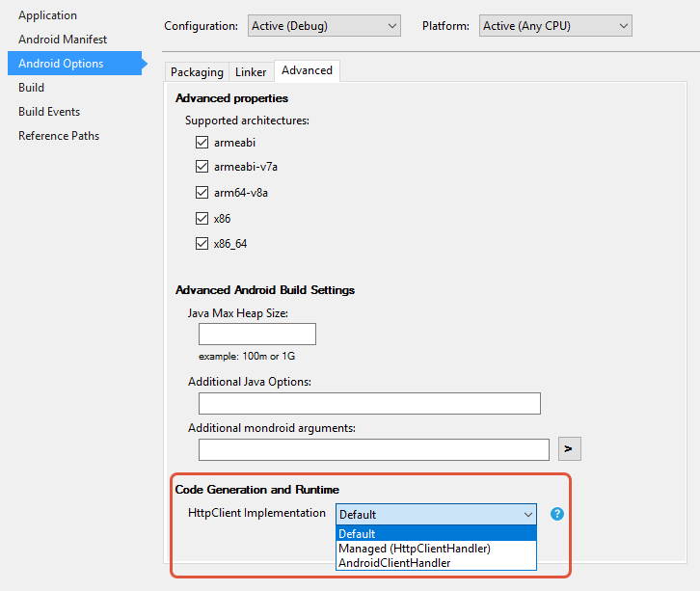The image size is (700, 591).
Task: Open the Linker tab
Action: click(x=251, y=72)
